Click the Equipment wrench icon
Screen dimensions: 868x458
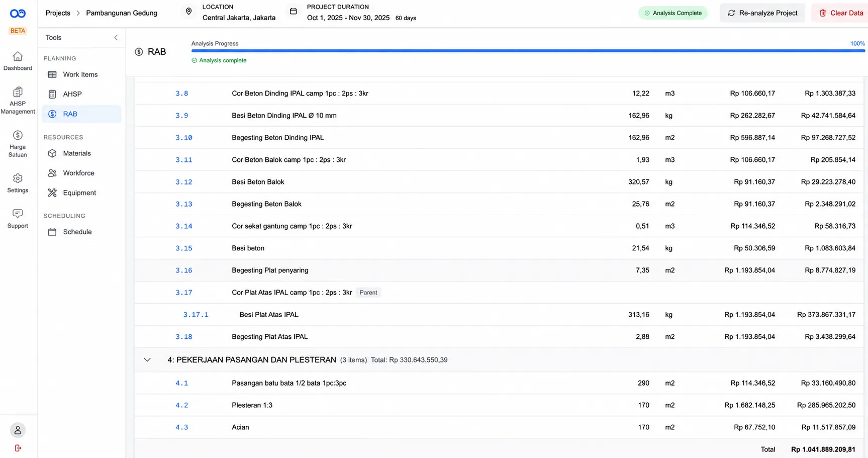coord(52,193)
